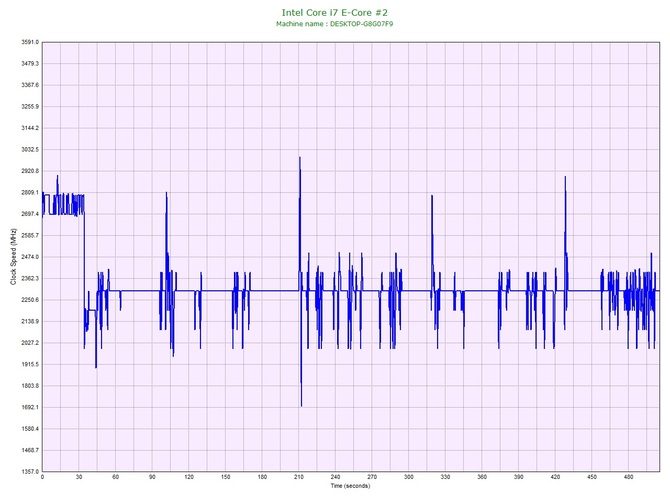Click the 360 seconds x-axis label
The image size is (670, 503).
click(x=482, y=477)
